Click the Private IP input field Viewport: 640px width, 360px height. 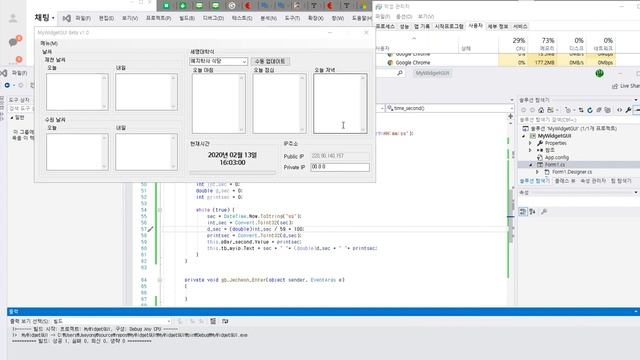[340, 167]
